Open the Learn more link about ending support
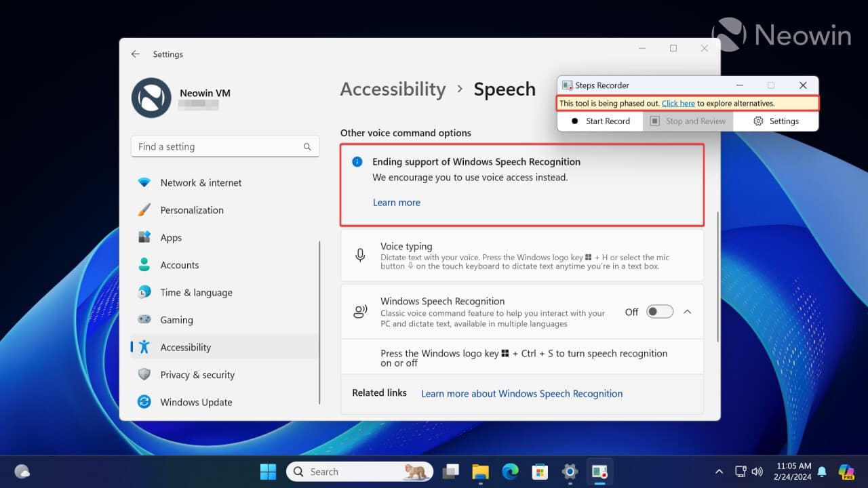Screen dimensions: 868x488 point(396,202)
